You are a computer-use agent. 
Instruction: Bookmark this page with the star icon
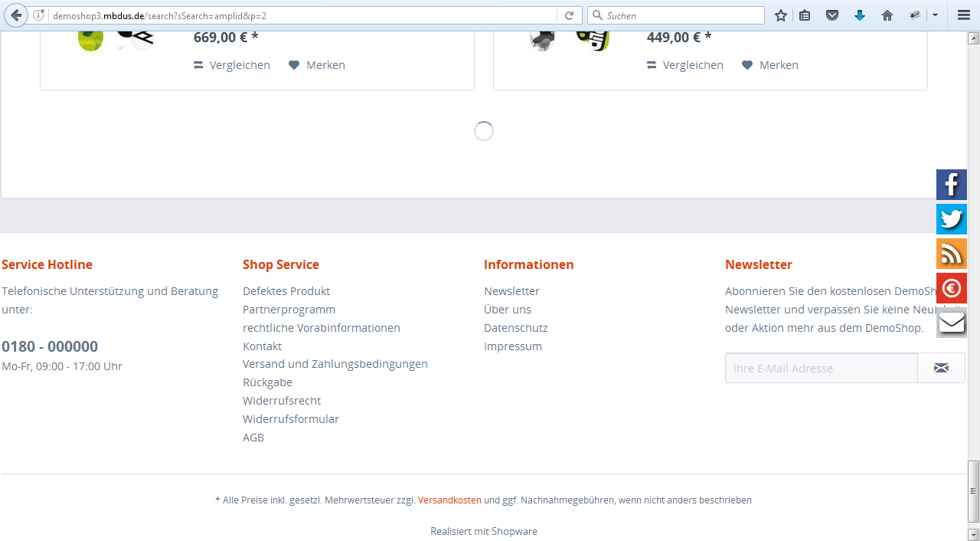point(780,15)
